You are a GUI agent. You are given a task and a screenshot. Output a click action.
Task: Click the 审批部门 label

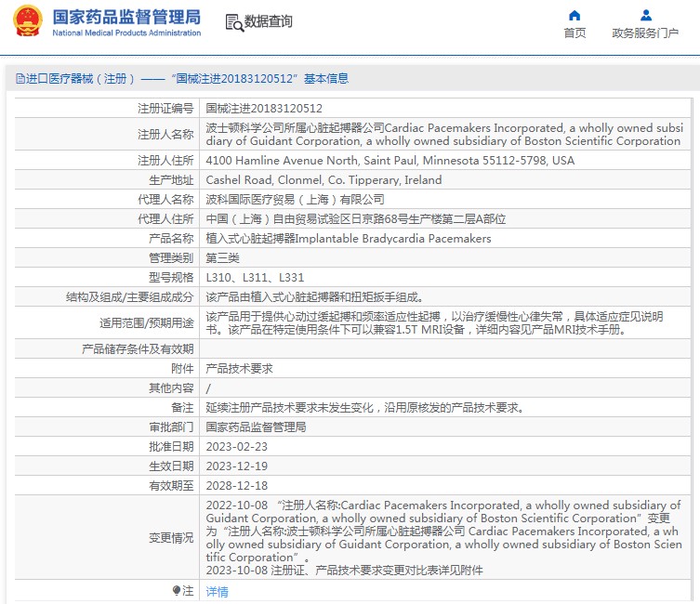(171, 427)
